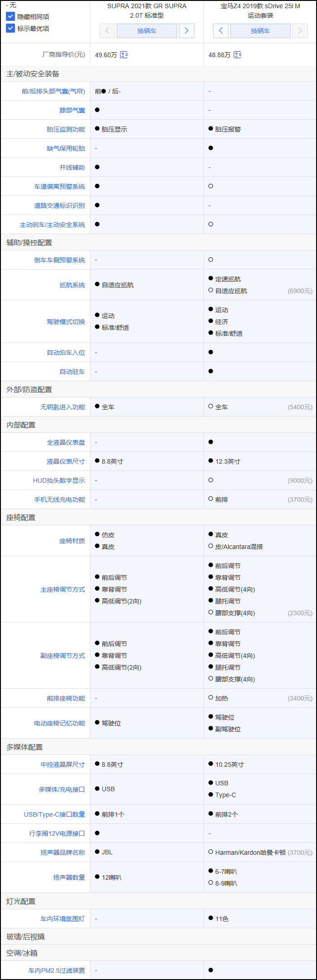Toggle the 隐藏相同项 checkbox
Viewport: 317px width, 980px height.
(10, 17)
